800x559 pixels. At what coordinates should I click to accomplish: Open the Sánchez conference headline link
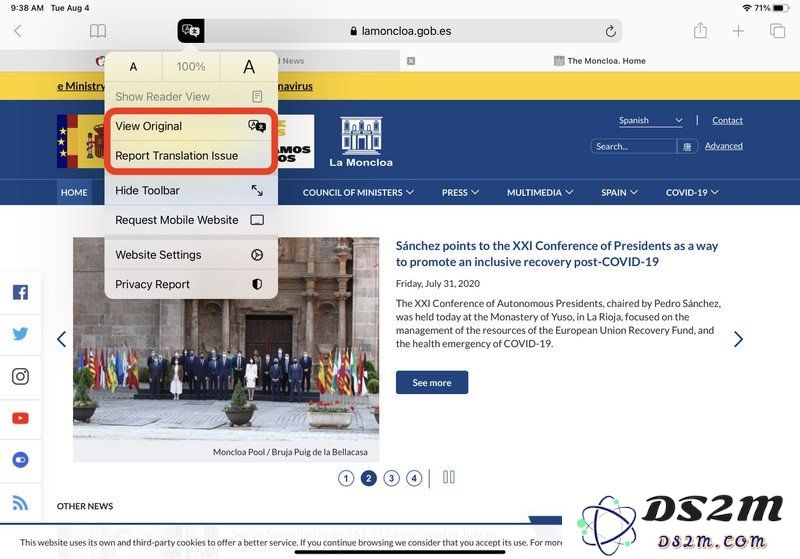(x=557, y=253)
